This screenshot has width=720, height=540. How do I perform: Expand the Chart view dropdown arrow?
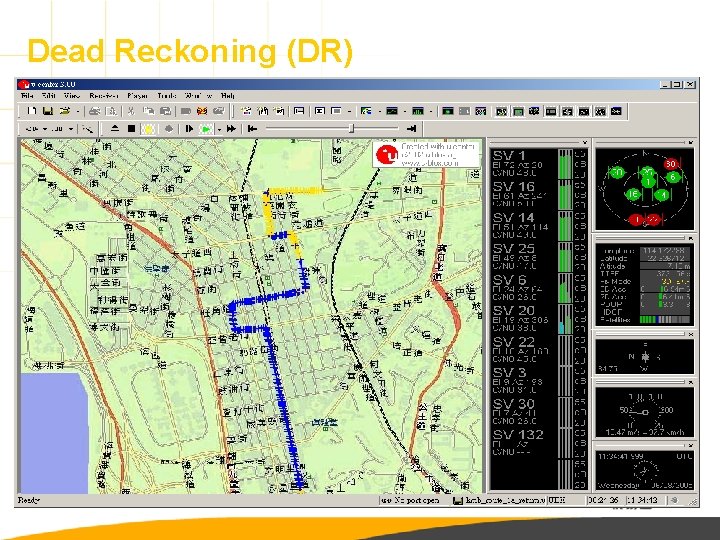(x=405, y=111)
